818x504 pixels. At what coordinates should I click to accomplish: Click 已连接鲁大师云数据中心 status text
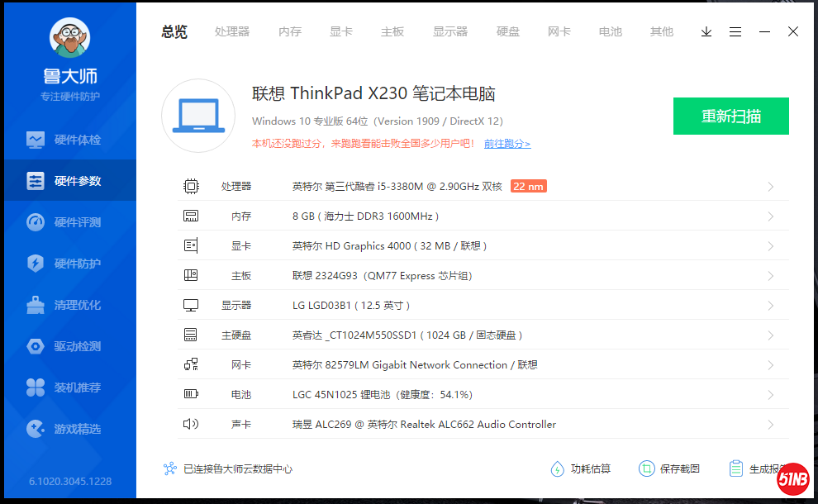pyautogui.click(x=238, y=469)
